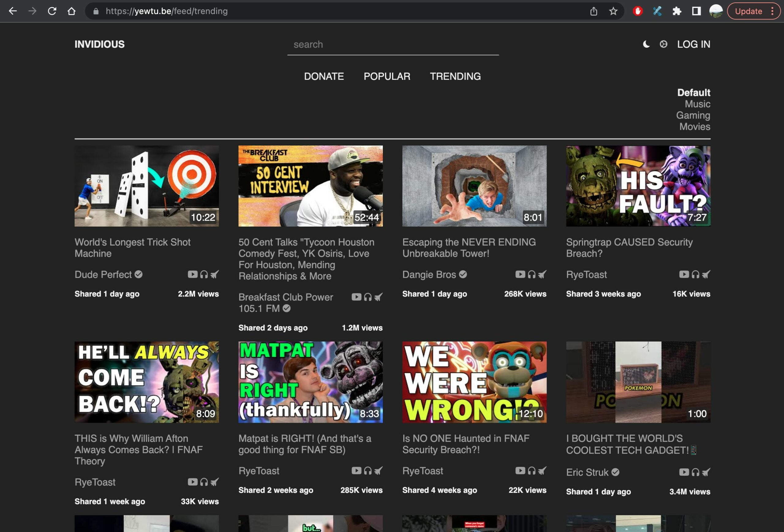Viewport: 784px width, 532px height.
Task: Click the browser forward arrow
Action: [x=32, y=11]
